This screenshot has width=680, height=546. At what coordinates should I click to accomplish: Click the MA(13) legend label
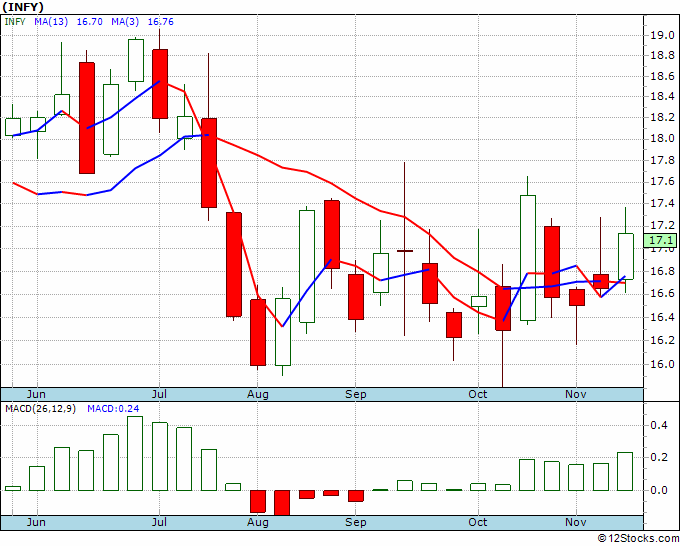51,22
